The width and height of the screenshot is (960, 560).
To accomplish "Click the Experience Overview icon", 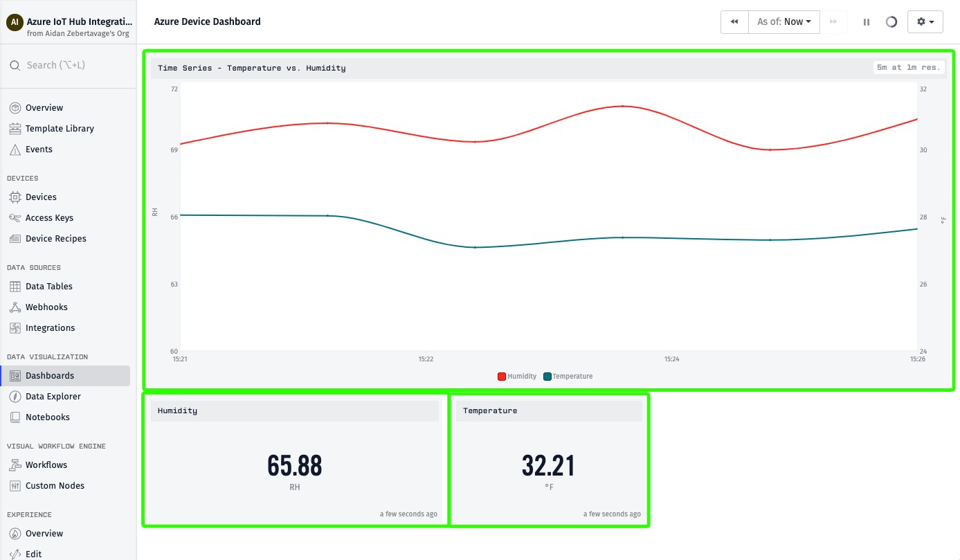I will point(15,534).
